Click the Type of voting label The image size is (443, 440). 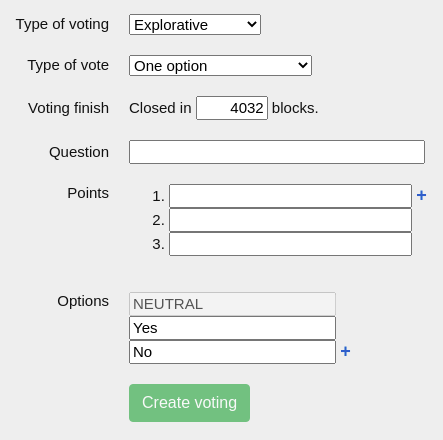(62, 25)
